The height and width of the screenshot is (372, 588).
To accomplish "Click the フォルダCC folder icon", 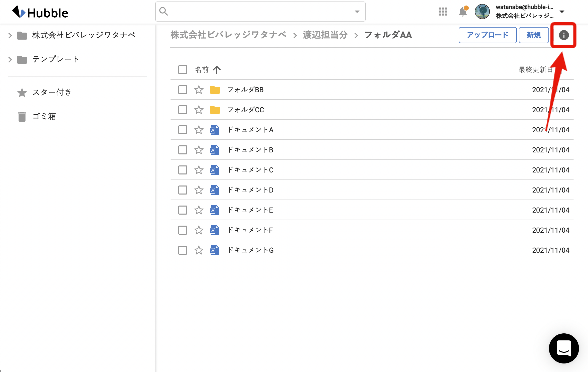I will 215,110.
